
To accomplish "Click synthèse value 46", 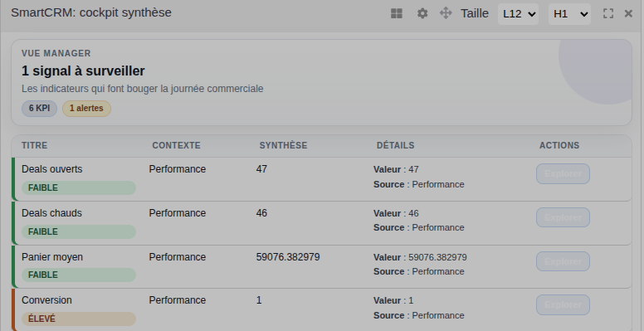I will tap(261, 213).
